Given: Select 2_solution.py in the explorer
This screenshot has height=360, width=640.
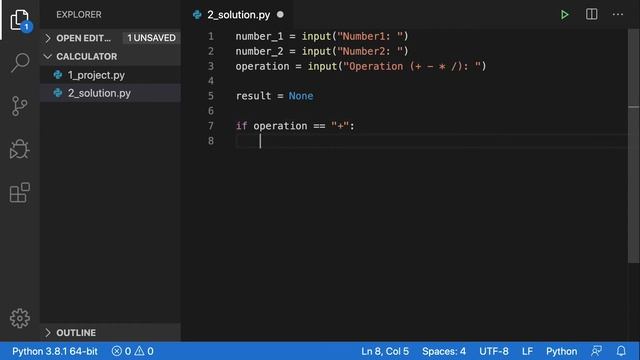Looking at the screenshot, I should 99,93.
